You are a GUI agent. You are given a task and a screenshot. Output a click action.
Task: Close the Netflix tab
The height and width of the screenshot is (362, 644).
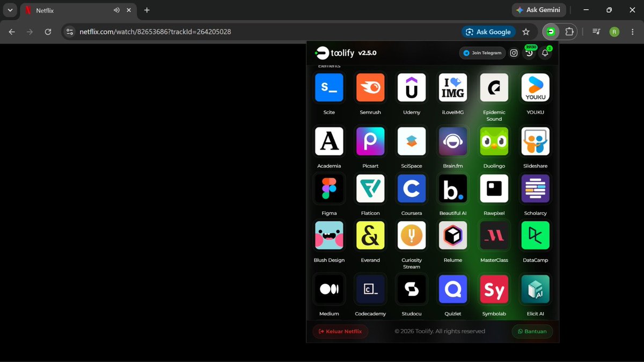[x=129, y=10]
